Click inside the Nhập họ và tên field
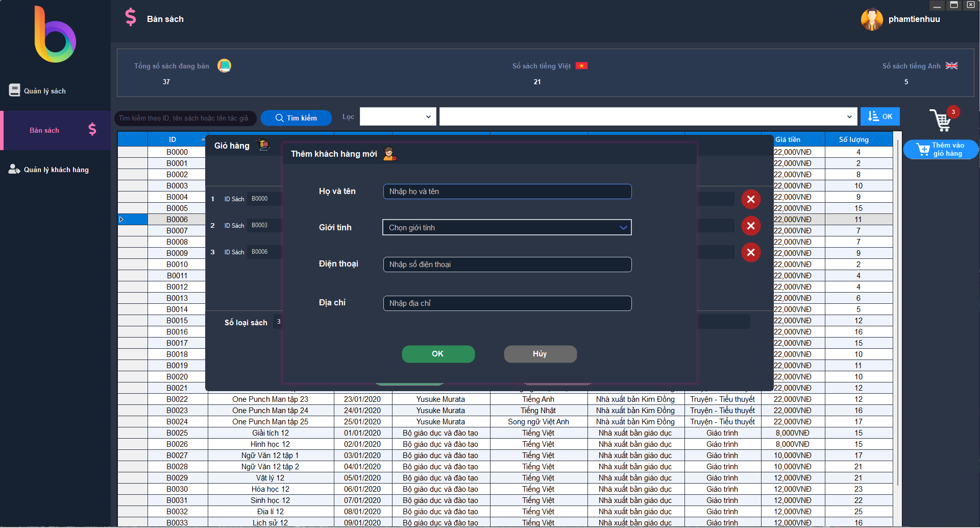This screenshot has height=528, width=980. pyautogui.click(x=506, y=191)
